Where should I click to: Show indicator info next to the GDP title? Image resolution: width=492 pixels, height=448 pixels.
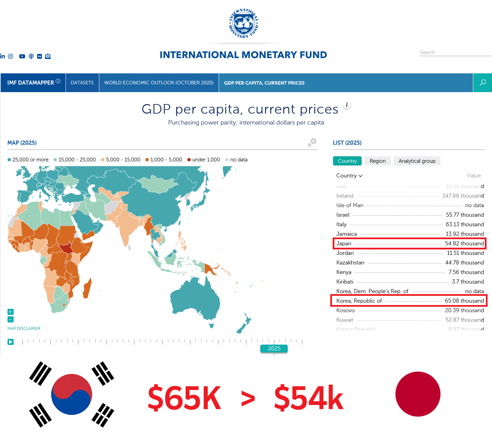click(x=347, y=105)
